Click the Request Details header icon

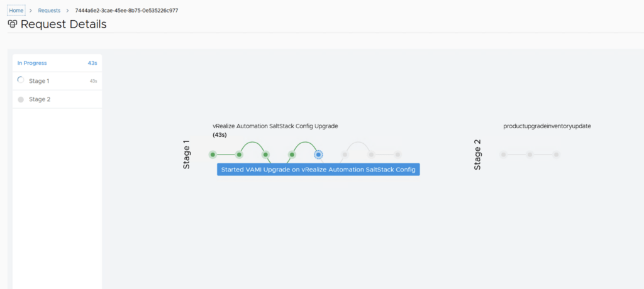pos(13,25)
